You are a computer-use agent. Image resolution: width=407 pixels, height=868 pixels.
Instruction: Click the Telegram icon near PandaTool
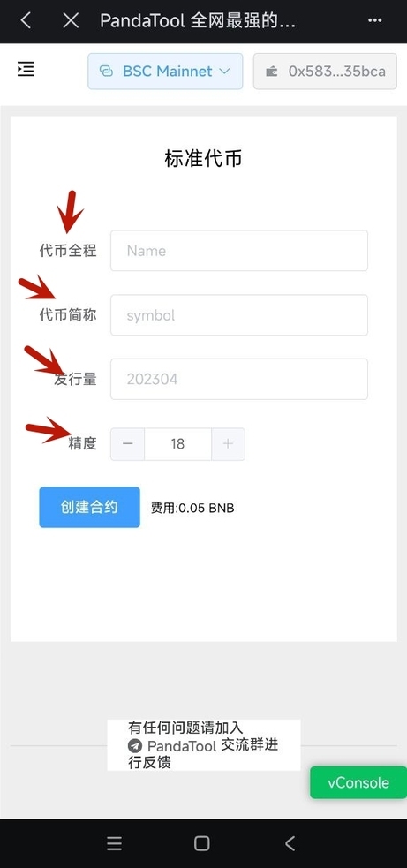pyautogui.click(x=134, y=745)
